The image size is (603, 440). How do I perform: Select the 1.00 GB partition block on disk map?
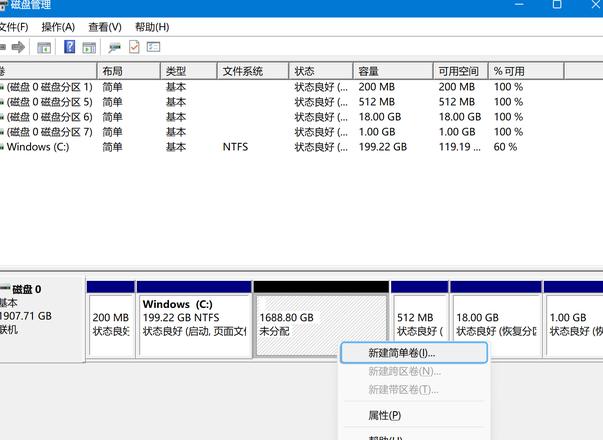click(x=574, y=319)
